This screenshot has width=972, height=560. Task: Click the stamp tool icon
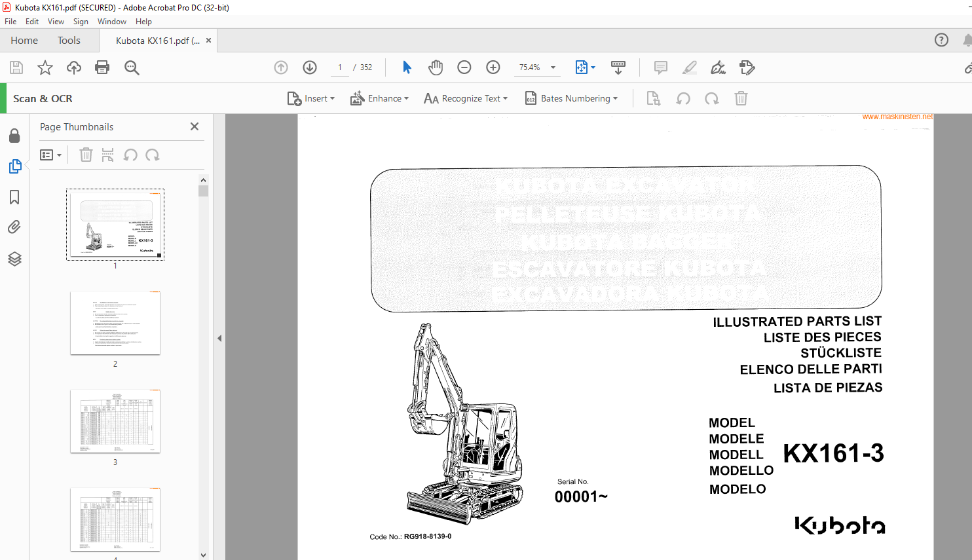tap(747, 67)
